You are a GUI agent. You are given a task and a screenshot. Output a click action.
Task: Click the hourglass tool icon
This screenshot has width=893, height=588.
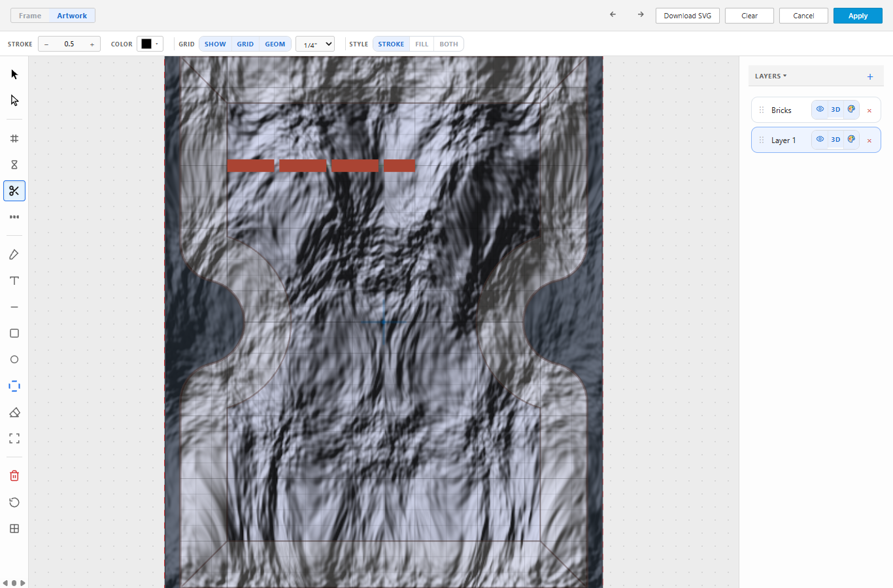(x=14, y=165)
